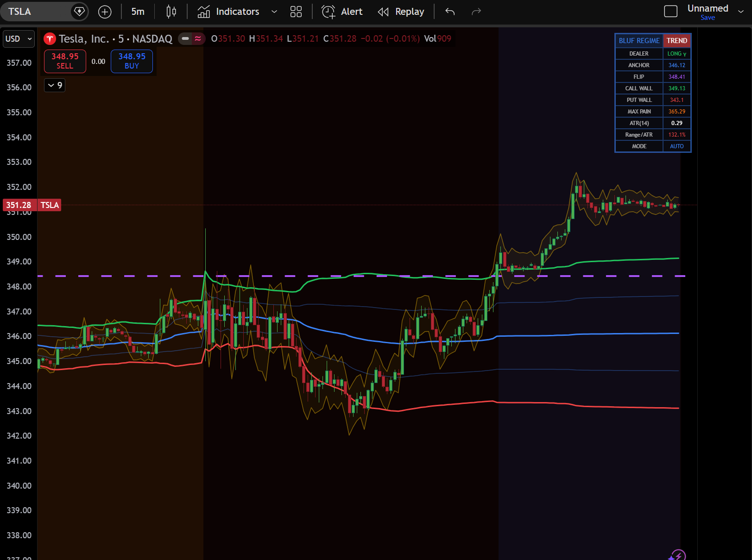Click the Vol 909 volume readout
752x560 pixels.
(437, 39)
